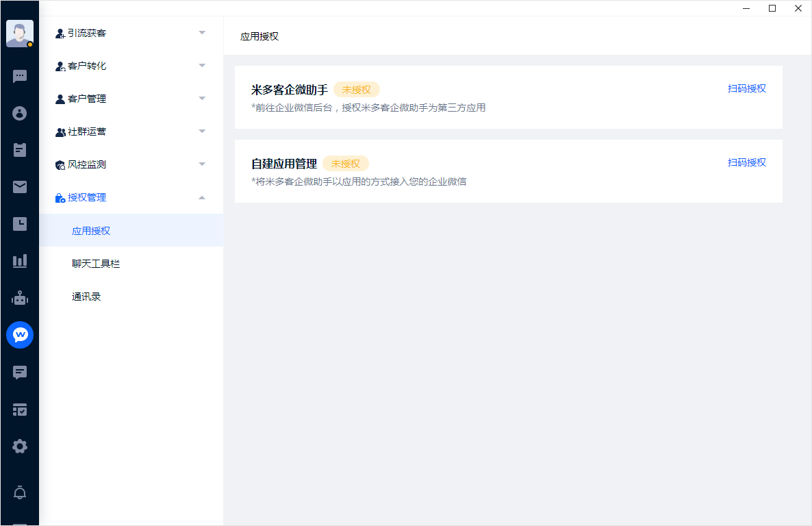The image size is (812, 526).
Task: Expand the 客户转化 menu section
Action: click(130, 66)
